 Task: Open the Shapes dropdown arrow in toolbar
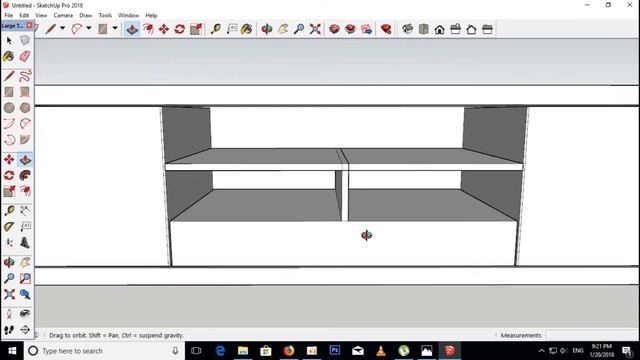[115, 29]
